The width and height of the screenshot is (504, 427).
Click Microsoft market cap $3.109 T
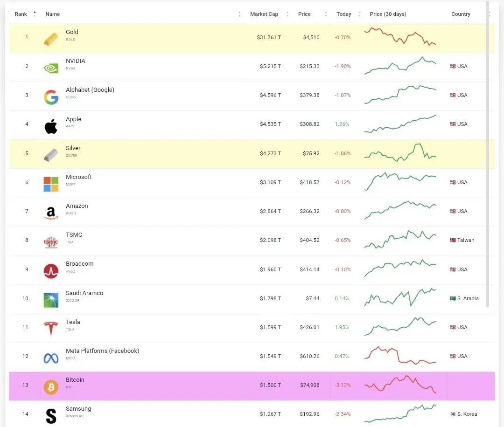click(x=270, y=182)
